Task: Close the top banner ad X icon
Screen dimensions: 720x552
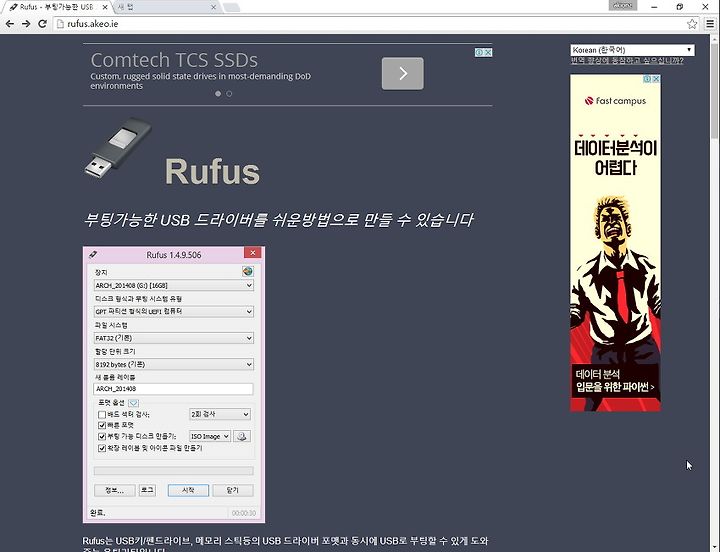Action: click(488, 52)
